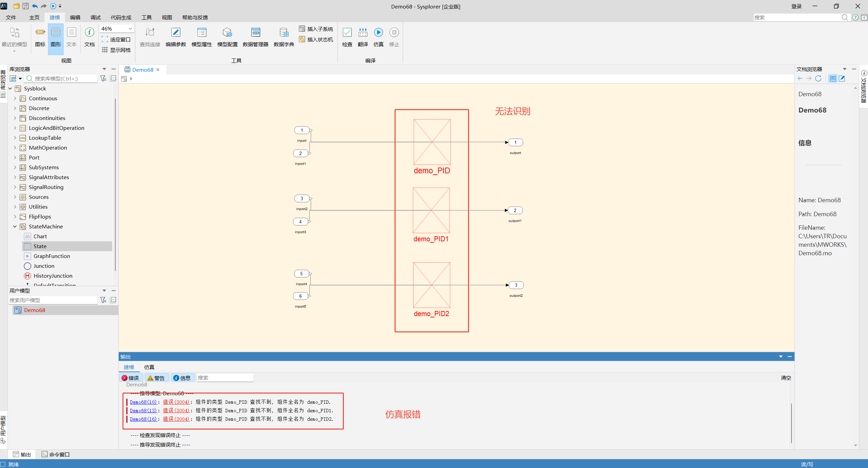Toggle the 警告 warning filter
The height and width of the screenshot is (468, 868).
pyautogui.click(x=156, y=378)
